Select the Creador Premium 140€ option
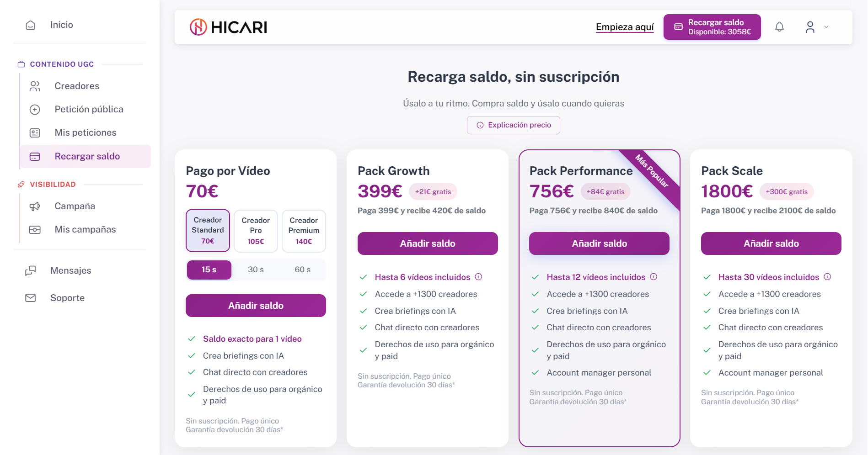The image size is (868, 455). tap(304, 231)
